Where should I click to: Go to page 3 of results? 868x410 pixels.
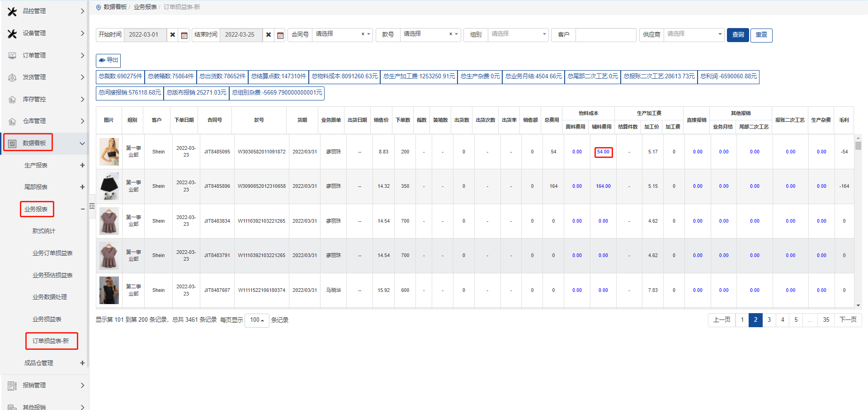[769, 320]
